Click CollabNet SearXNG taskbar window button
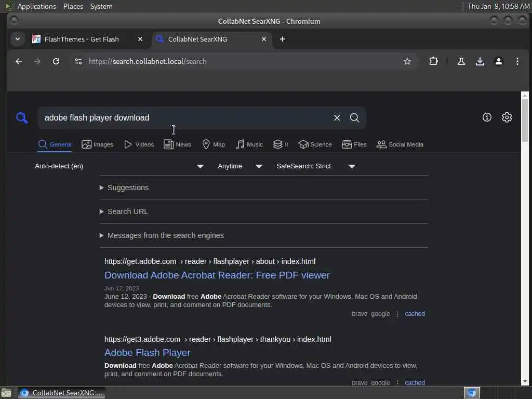Viewport: 532px width, 399px height. [x=61, y=393]
